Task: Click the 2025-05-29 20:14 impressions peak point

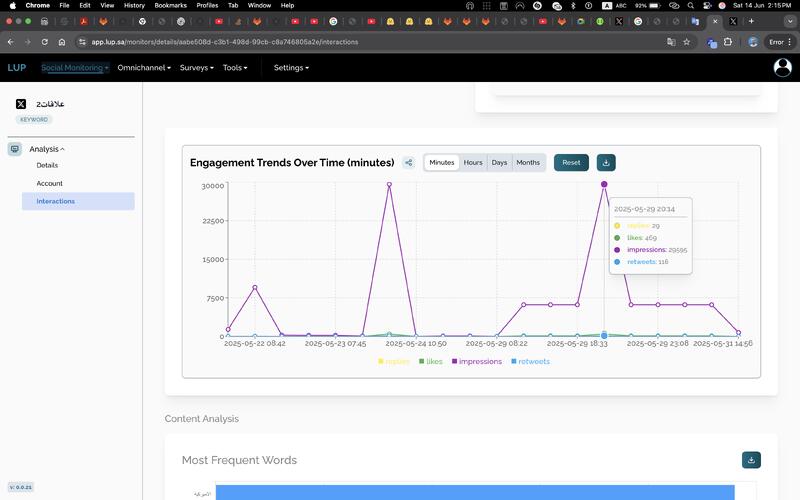Action: coord(604,184)
